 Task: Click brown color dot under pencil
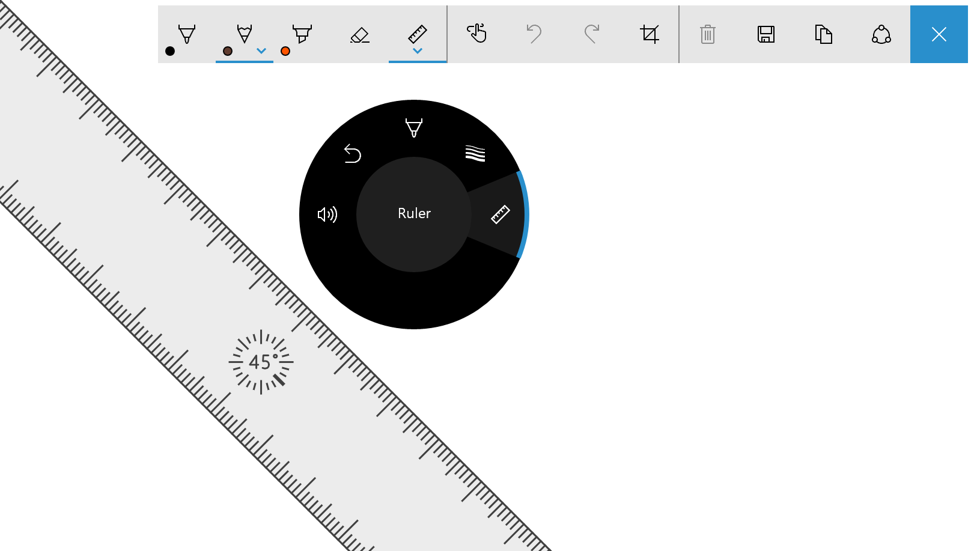point(228,51)
